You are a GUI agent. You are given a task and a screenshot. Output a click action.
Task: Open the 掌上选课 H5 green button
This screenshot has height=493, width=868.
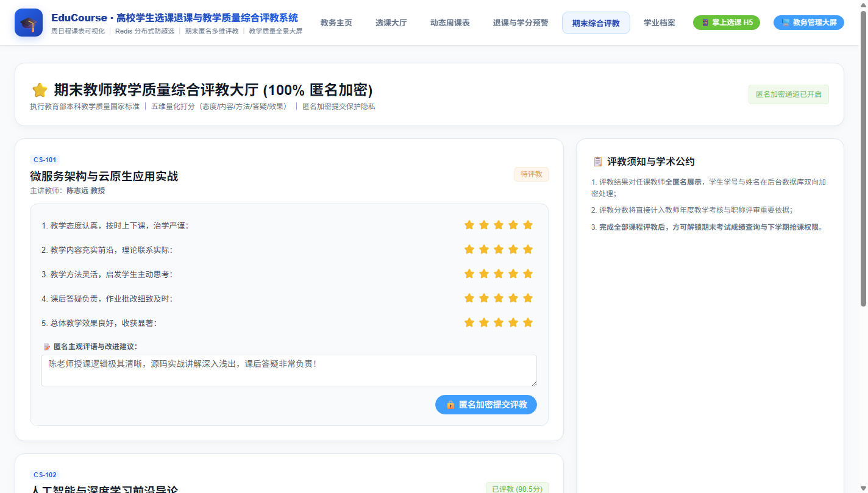[x=727, y=23]
